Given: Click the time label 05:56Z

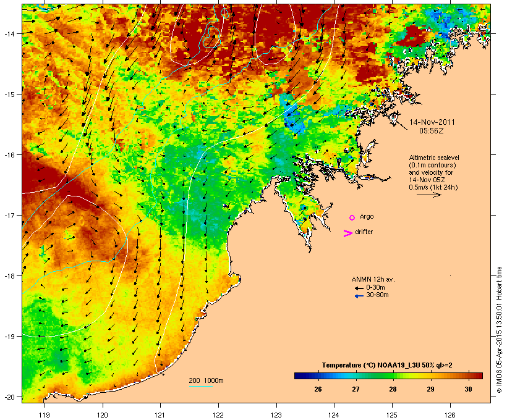Looking at the screenshot, I should 432,131.
